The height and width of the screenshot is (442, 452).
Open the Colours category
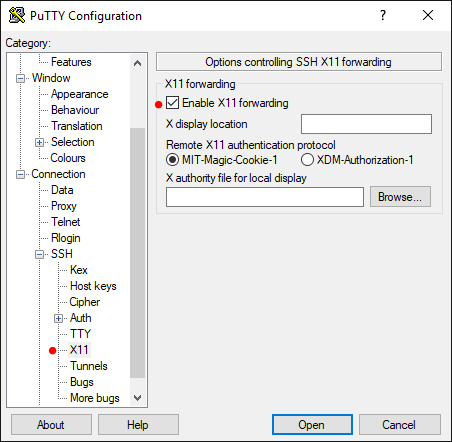[68, 158]
